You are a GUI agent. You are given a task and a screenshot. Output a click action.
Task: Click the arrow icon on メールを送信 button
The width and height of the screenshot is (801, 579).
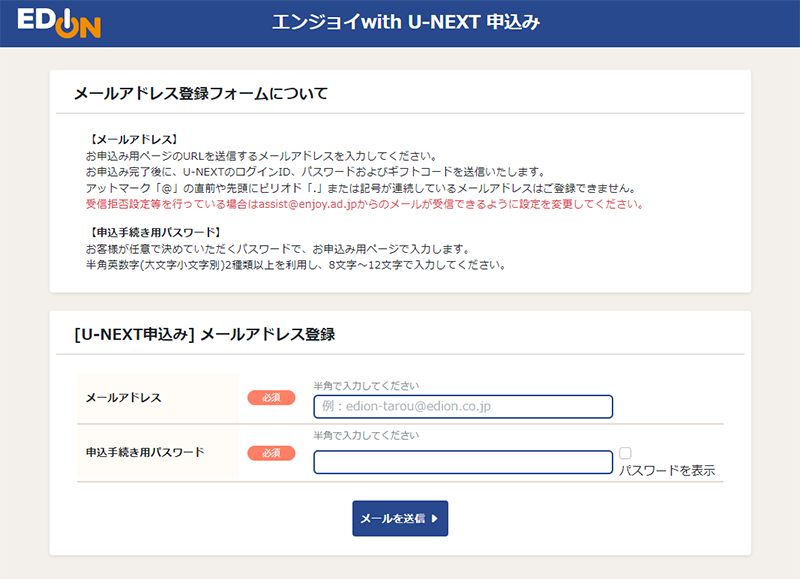coord(434,519)
